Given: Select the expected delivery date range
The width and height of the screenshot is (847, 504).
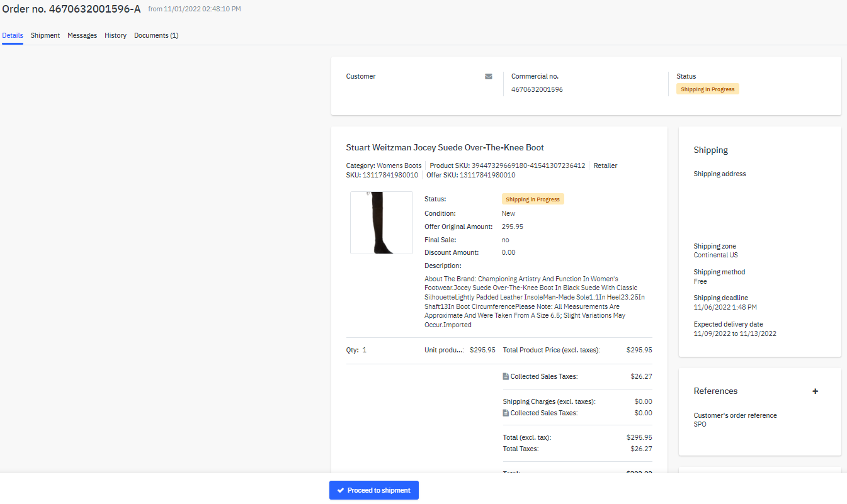Looking at the screenshot, I should coord(735,333).
